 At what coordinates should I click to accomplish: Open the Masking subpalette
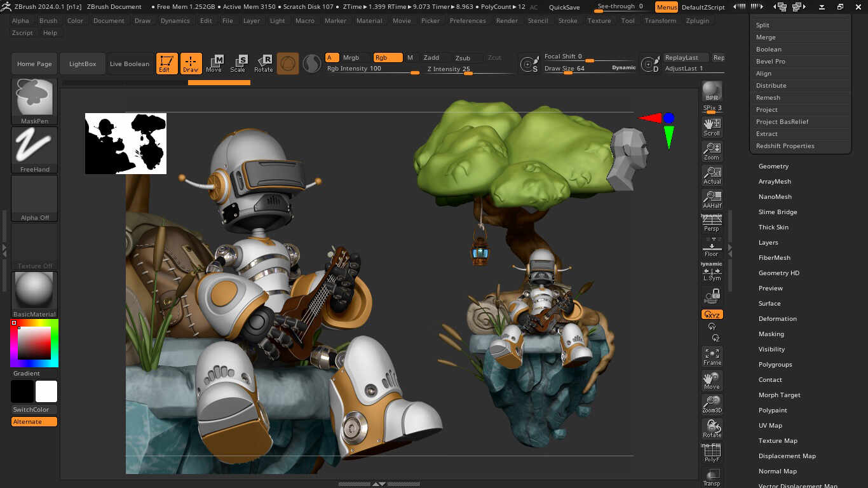pyautogui.click(x=771, y=334)
